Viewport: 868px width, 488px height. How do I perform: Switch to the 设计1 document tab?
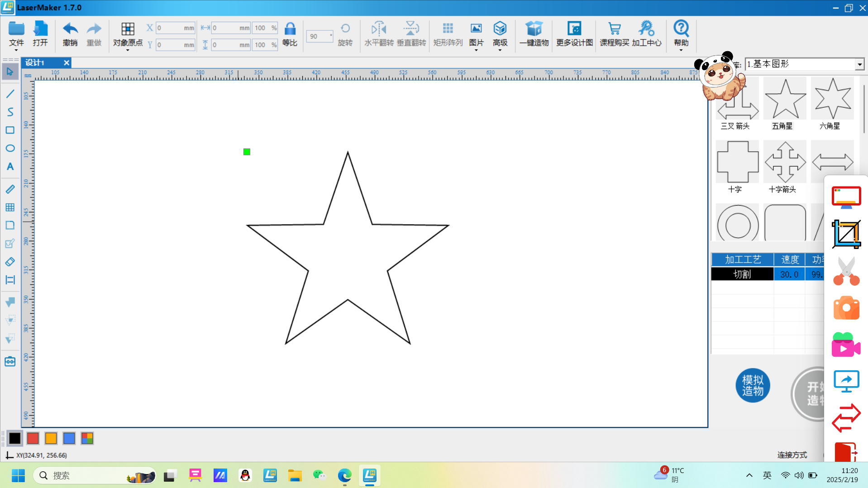click(35, 62)
